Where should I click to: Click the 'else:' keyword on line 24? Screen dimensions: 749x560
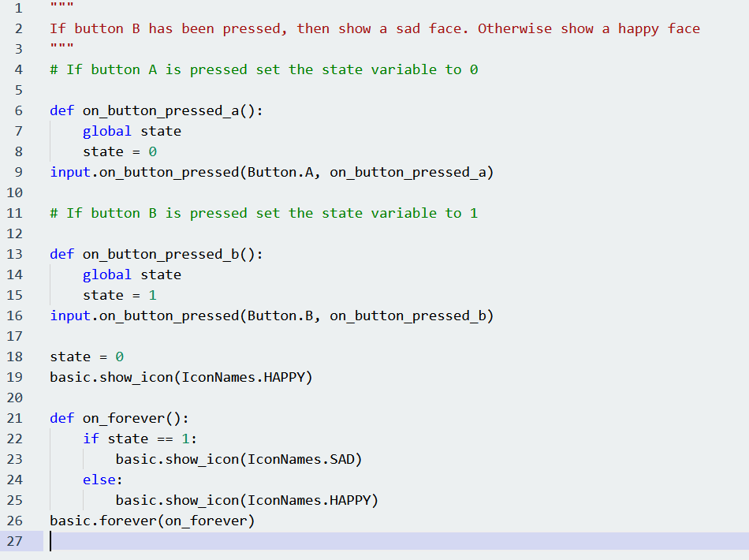click(102, 480)
